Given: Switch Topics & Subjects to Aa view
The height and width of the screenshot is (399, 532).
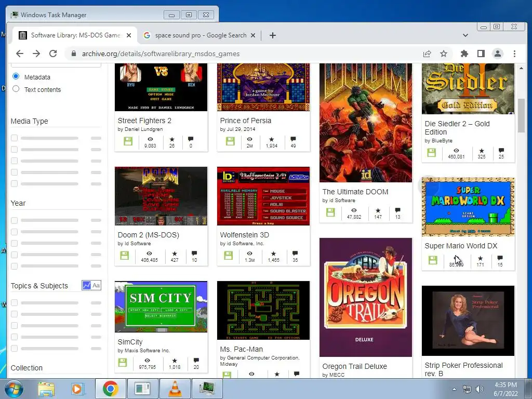Looking at the screenshot, I should (96, 285).
